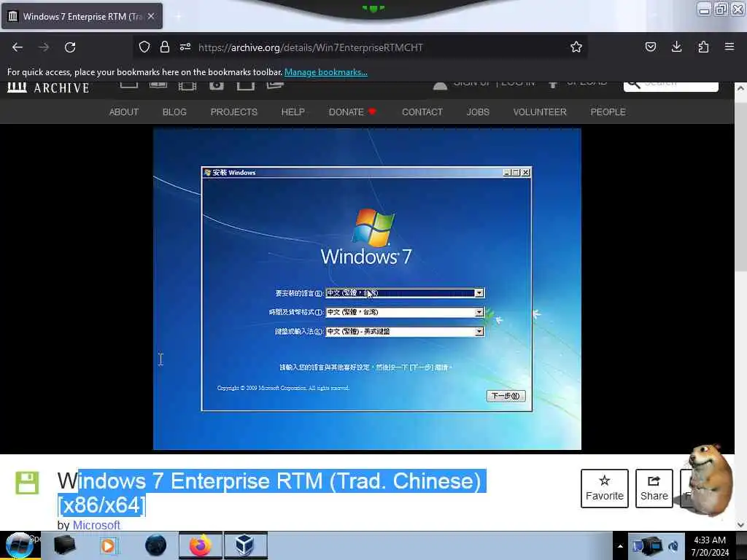Open the black folder icon on taskbar
This screenshot has width=747, height=560.
pyautogui.click(x=65, y=545)
